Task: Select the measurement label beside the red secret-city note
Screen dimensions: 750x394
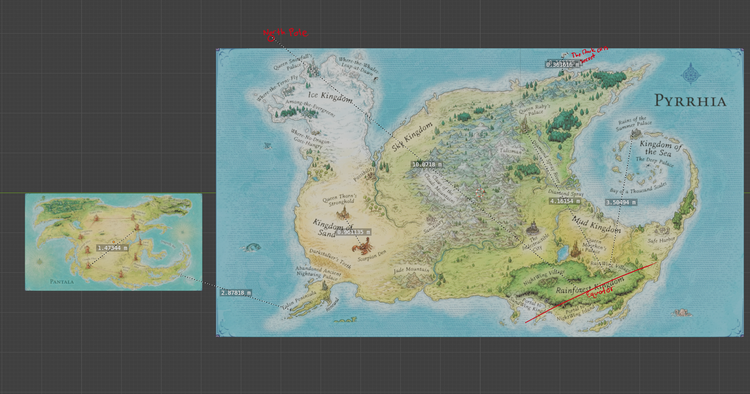Action: click(x=563, y=63)
